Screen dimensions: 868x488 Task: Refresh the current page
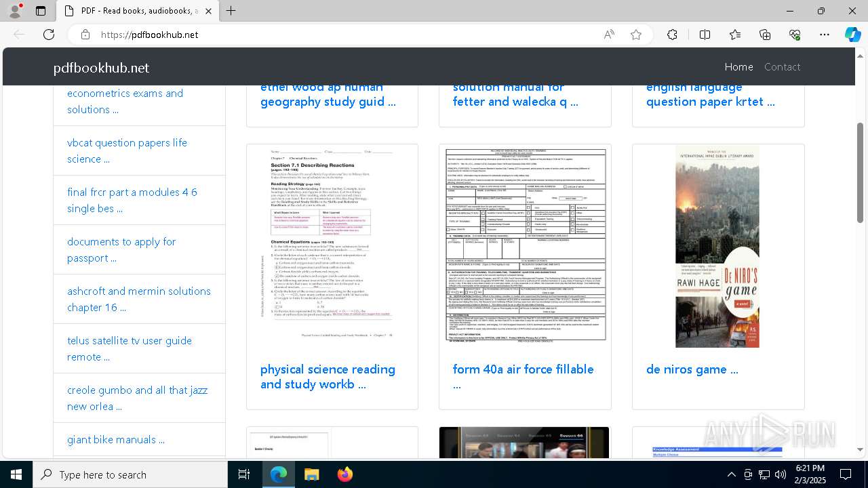pos(49,35)
